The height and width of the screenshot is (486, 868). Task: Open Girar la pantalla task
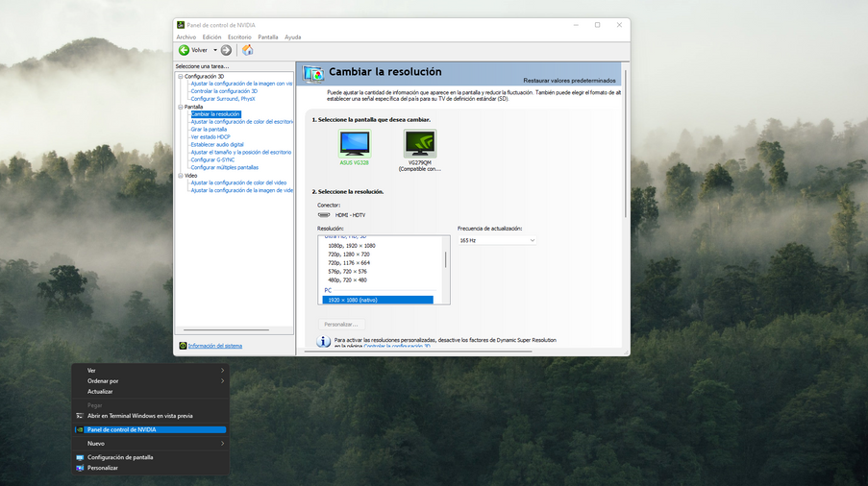pos(209,130)
